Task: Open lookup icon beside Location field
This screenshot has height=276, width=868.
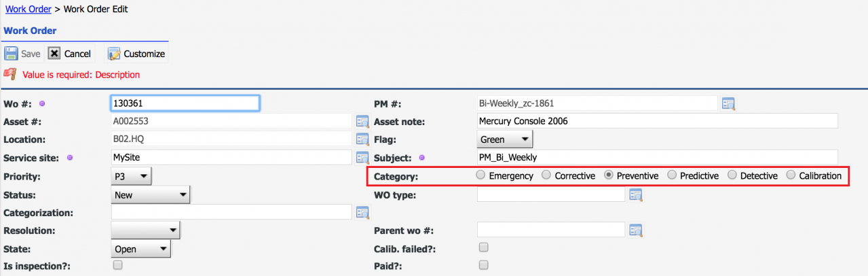Action: pos(363,139)
